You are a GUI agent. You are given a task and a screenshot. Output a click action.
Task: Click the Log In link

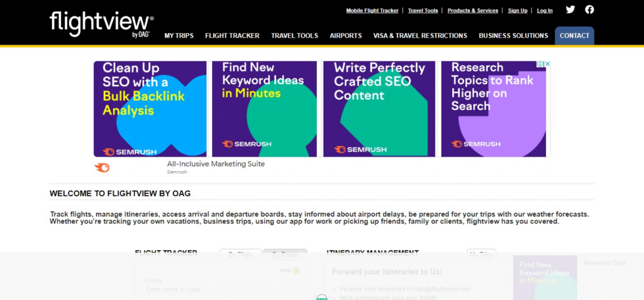click(545, 11)
